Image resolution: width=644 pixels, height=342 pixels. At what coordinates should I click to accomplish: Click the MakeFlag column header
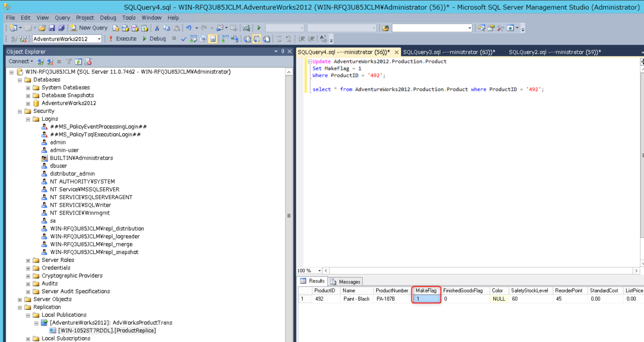(x=427, y=290)
